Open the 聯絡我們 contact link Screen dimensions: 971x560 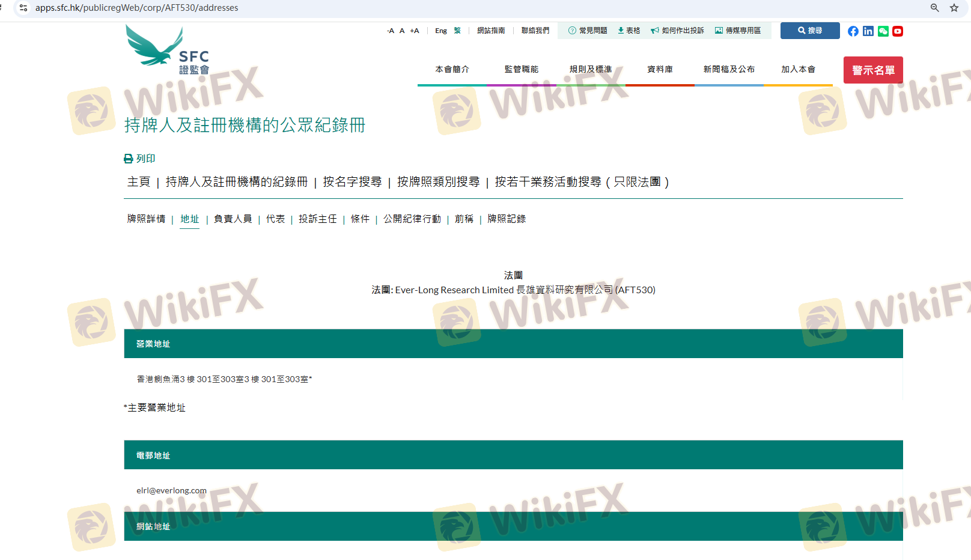point(535,31)
